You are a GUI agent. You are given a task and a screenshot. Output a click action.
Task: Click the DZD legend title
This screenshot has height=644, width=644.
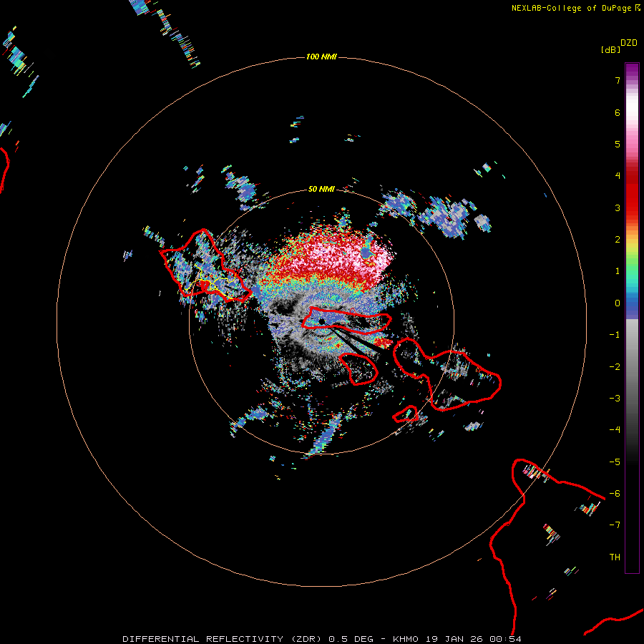[x=629, y=43]
